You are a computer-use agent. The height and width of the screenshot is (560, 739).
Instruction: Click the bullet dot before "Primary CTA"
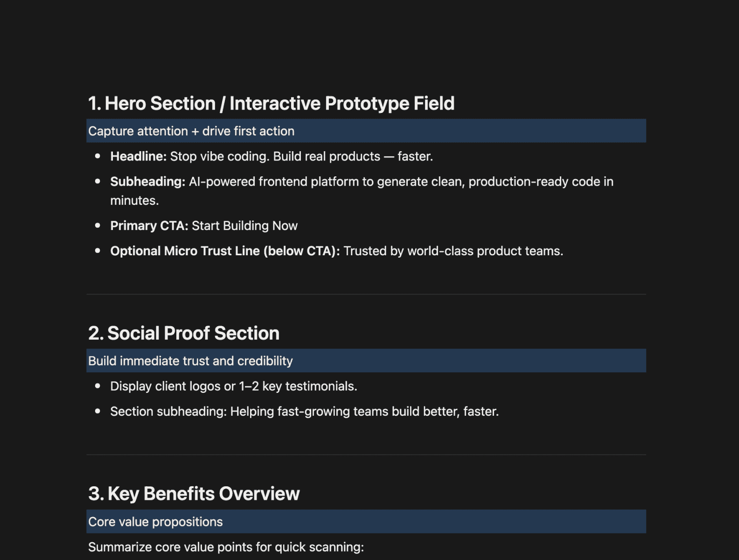[x=98, y=225]
